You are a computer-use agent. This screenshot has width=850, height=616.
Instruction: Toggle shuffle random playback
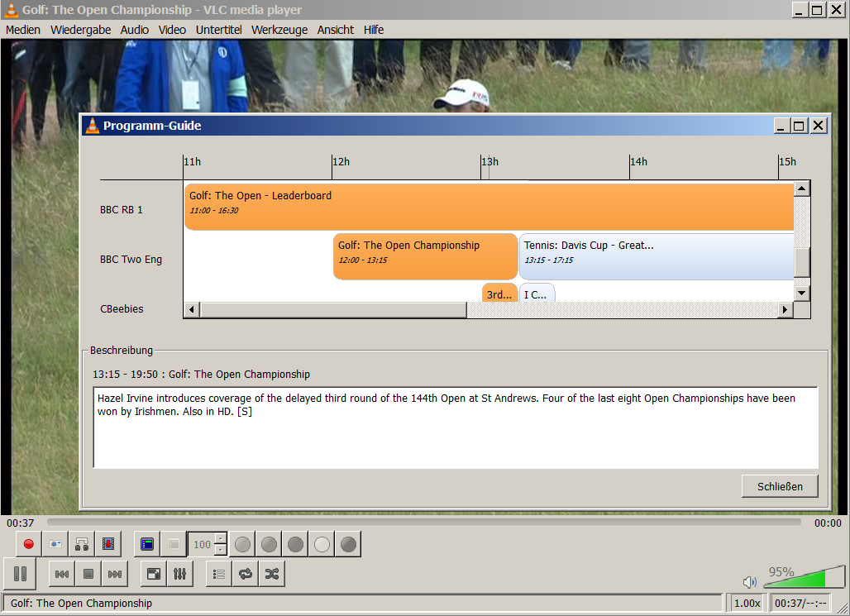[272, 574]
